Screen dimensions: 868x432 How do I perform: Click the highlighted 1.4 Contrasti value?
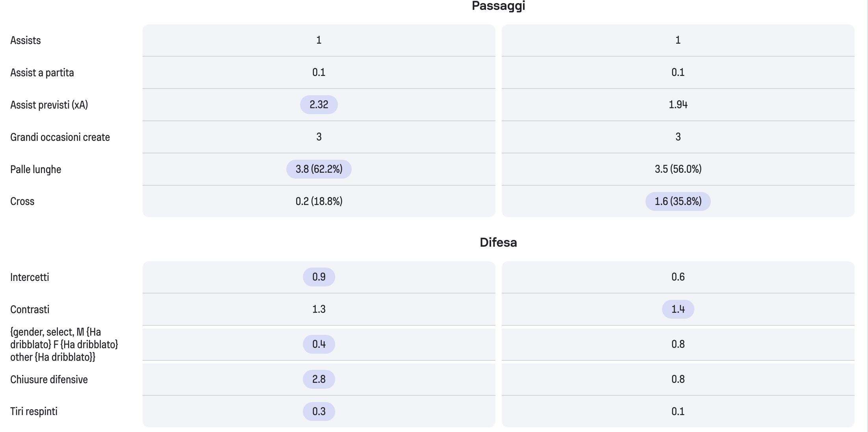[x=678, y=309]
